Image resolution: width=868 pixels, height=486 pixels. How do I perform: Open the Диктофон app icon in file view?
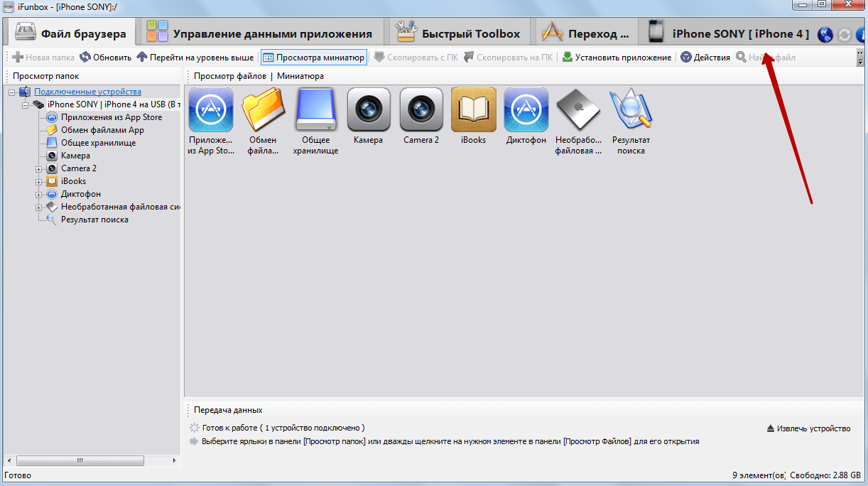526,110
